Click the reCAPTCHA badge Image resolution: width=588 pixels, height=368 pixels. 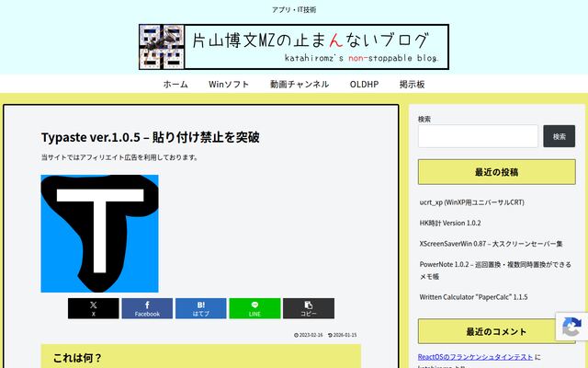pos(571,327)
